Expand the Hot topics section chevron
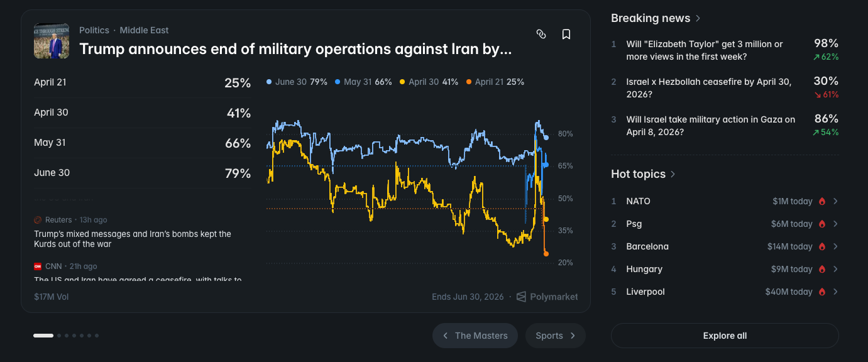Screen dimensions: 868x362 [x=673, y=174]
